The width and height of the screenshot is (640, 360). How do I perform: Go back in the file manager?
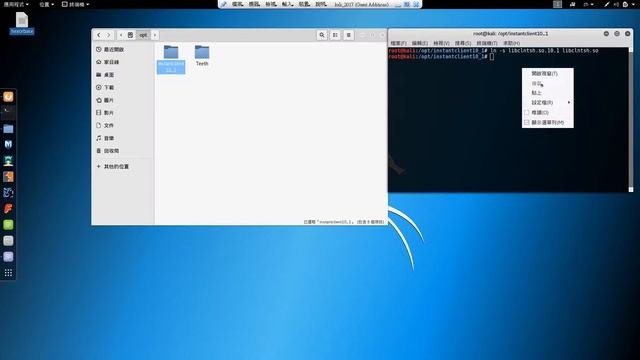coord(99,35)
